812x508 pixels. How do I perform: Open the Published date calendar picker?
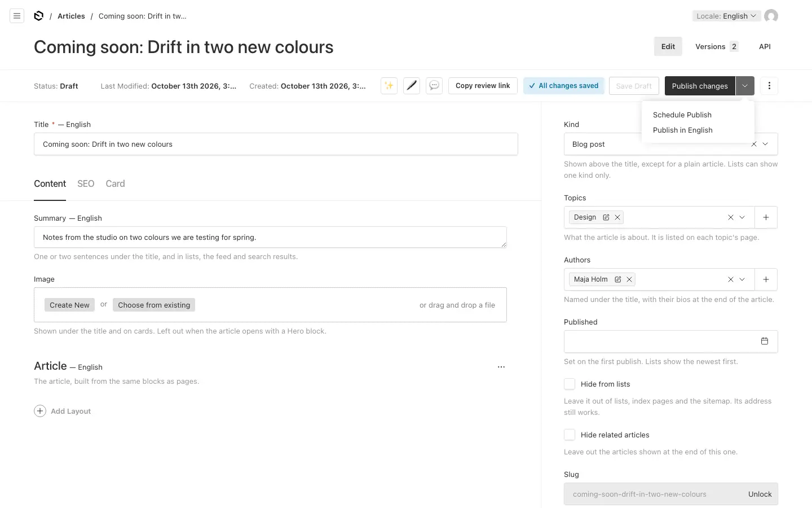point(765,341)
